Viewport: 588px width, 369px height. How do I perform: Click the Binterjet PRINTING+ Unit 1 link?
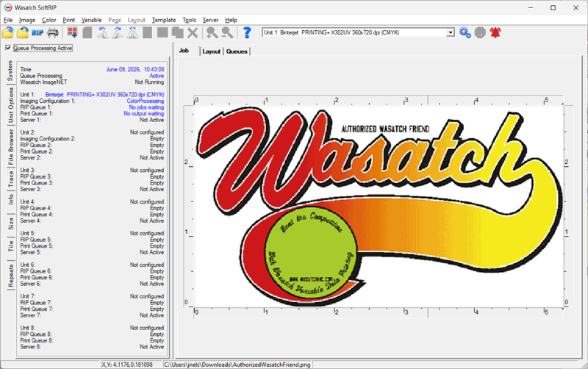coord(104,95)
